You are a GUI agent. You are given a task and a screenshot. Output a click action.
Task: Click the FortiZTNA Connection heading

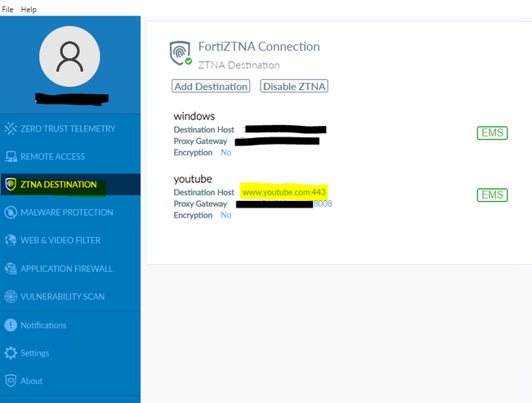259,47
